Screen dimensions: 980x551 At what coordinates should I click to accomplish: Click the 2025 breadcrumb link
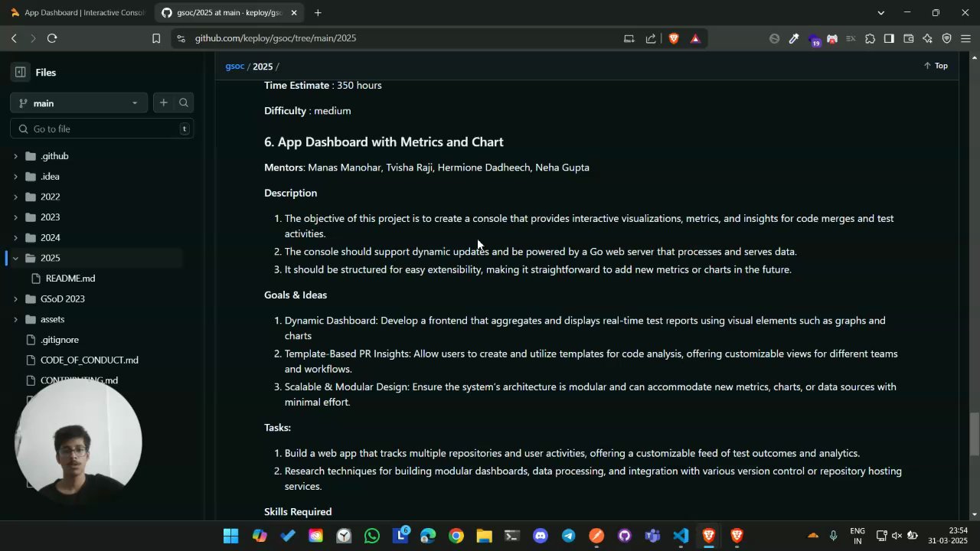[263, 67]
